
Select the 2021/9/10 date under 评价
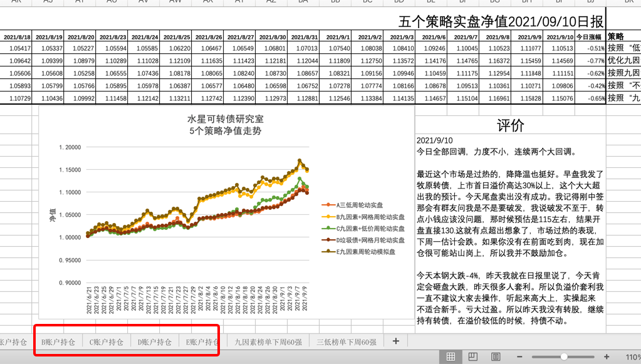(435, 140)
